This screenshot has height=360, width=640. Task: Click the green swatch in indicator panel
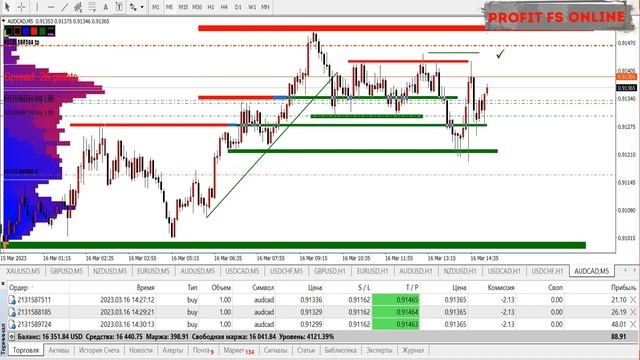coord(42,31)
